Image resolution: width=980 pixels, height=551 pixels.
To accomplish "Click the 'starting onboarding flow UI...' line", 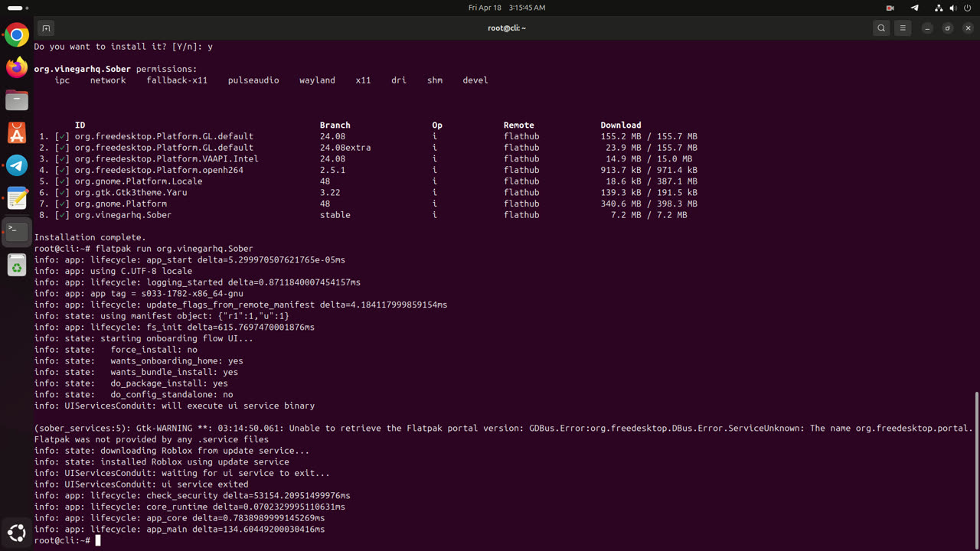I will (143, 338).
